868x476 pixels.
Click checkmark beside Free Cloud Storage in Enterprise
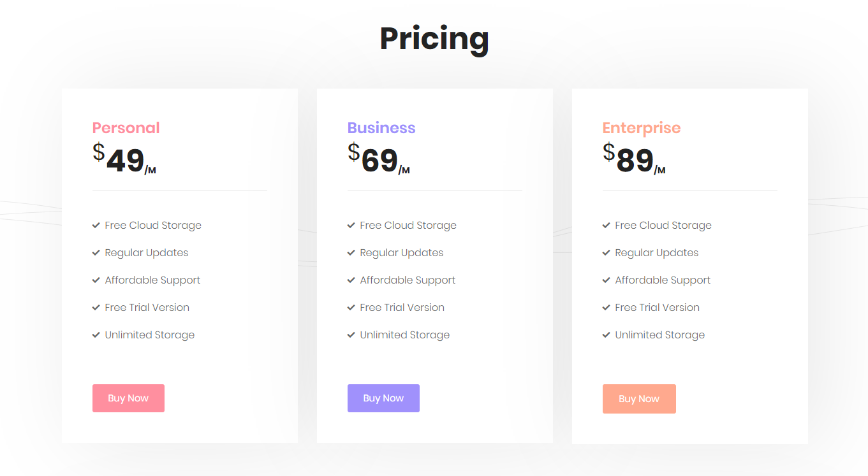(x=607, y=225)
